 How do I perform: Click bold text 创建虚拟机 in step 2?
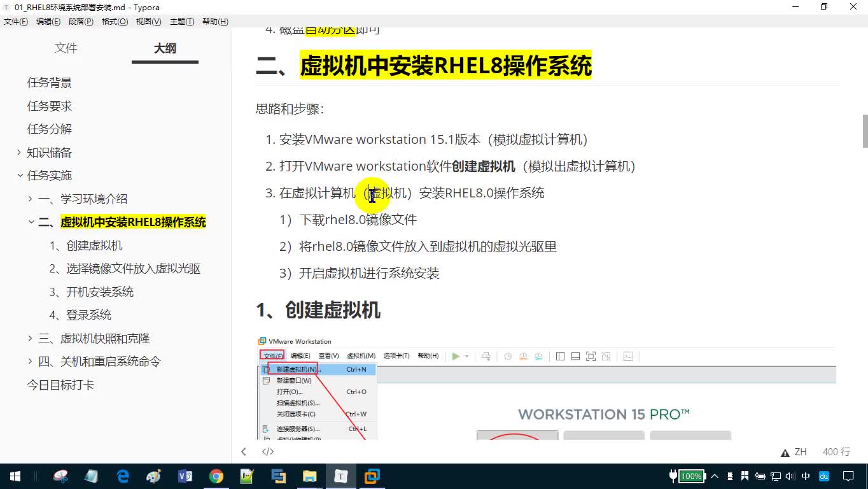(x=484, y=166)
